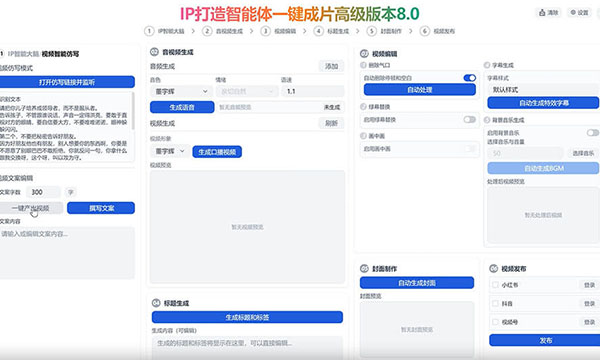Click 登录 for 抖音
This screenshot has width=600, height=360.
click(x=589, y=303)
